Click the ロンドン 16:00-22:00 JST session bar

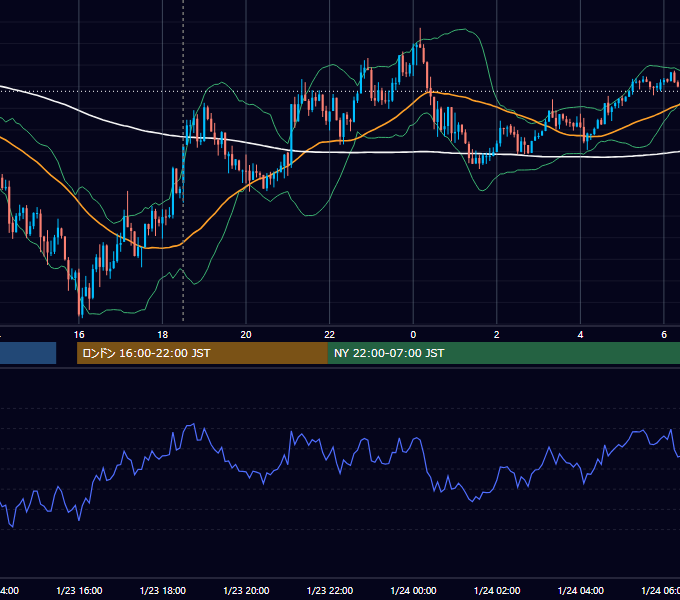(x=202, y=353)
